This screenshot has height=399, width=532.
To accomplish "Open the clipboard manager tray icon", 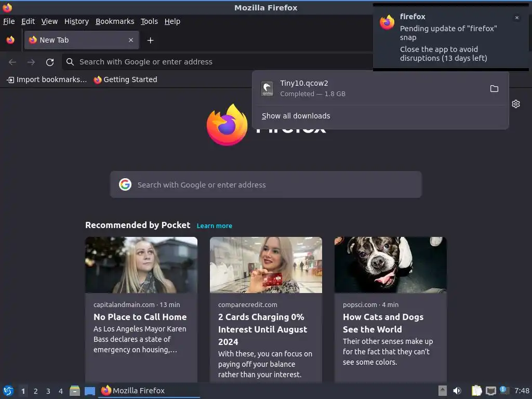I will [x=477, y=391].
